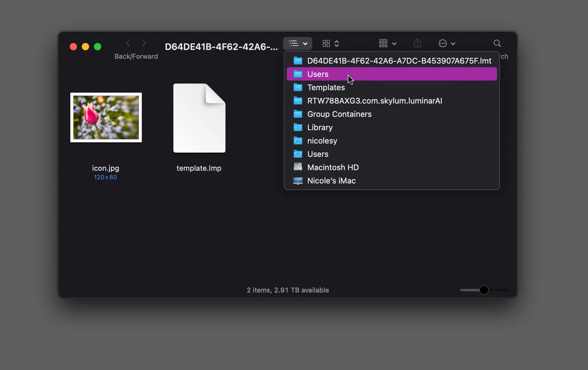The width and height of the screenshot is (588, 370).
Task: Go forward with the Forward arrow
Action: pos(144,43)
